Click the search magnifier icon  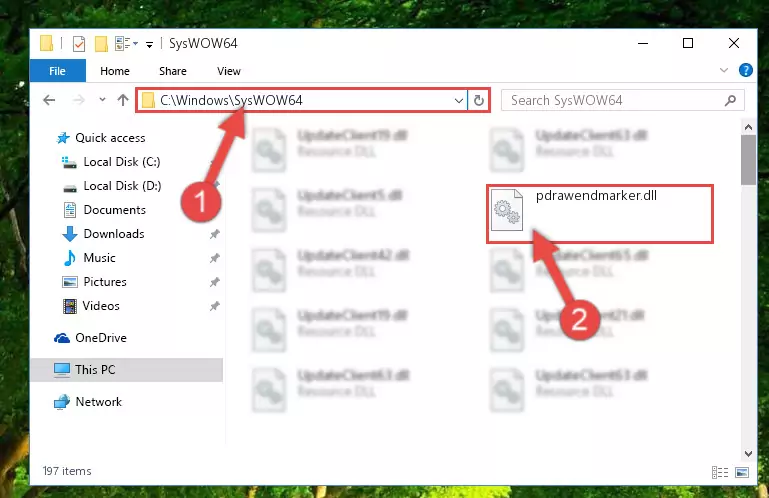730,101
